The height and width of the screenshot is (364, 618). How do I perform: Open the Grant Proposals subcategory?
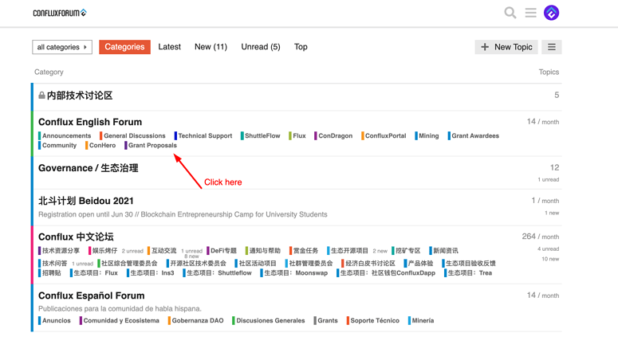click(x=152, y=145)
